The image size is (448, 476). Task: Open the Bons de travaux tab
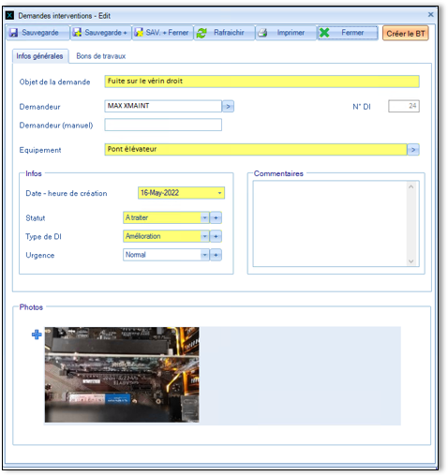(x=100, y=56)
